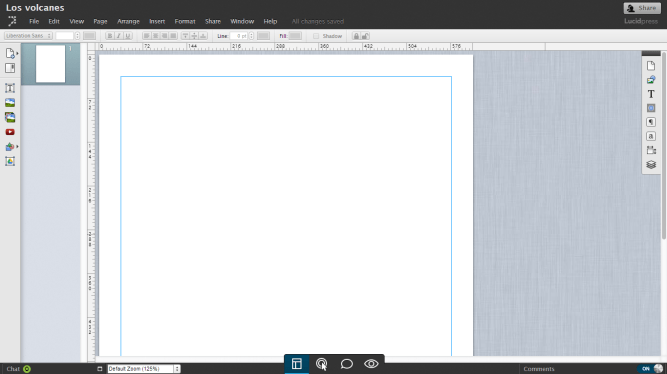Click the magic wand icon left of File
This screenshot has height=374, width=667.
(x=12, y=21)
